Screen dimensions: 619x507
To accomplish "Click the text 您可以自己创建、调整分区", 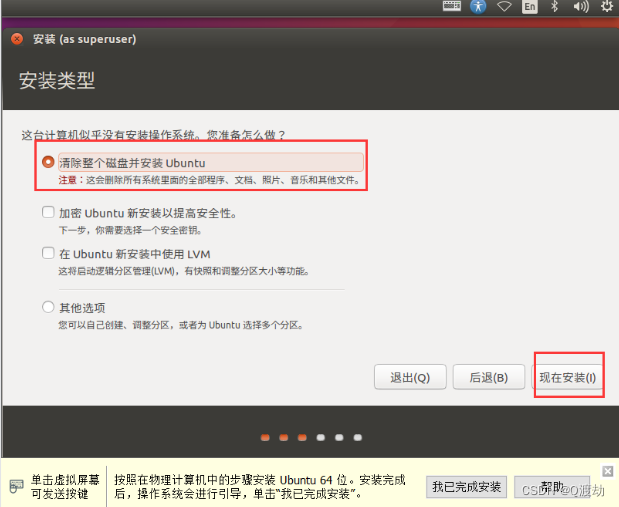I will (181, 325).
